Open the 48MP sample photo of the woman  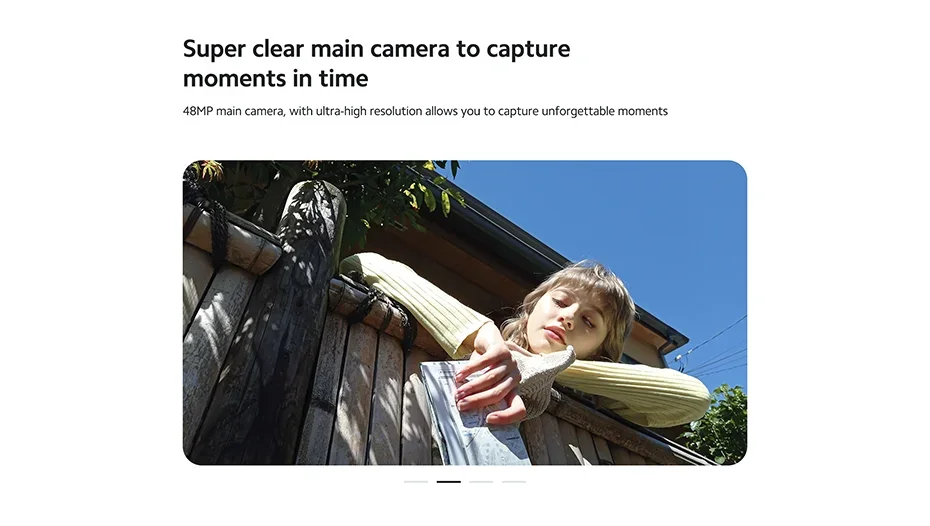click(x=464, y=313)
